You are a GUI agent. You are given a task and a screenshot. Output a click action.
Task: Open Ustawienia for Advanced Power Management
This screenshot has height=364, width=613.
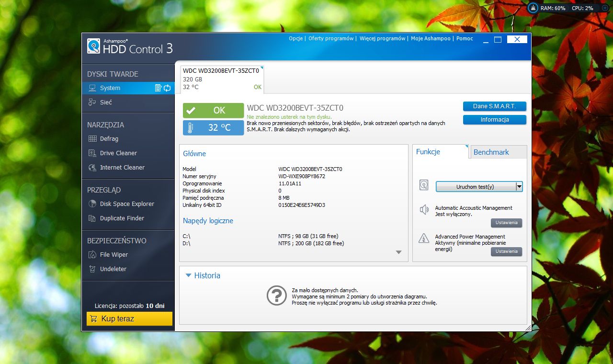[506, 251]
